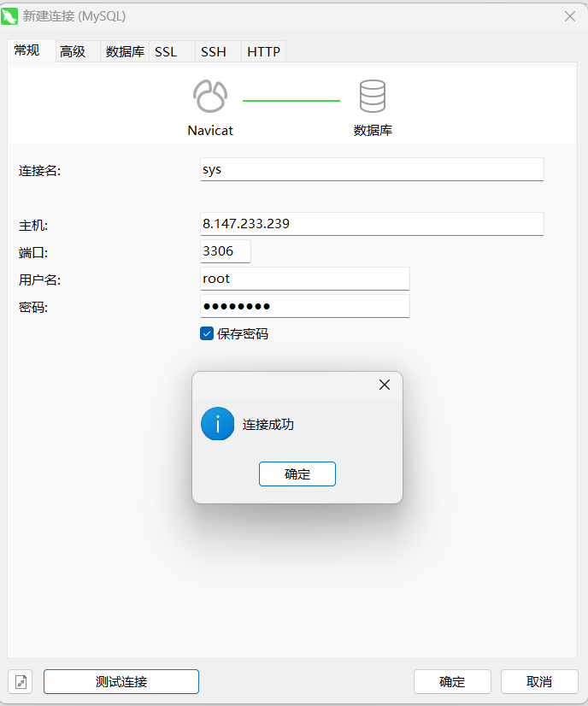Click the small icon button at bottom-left
The width and height of the screenshot is (588, 706).
coord(21,681)
